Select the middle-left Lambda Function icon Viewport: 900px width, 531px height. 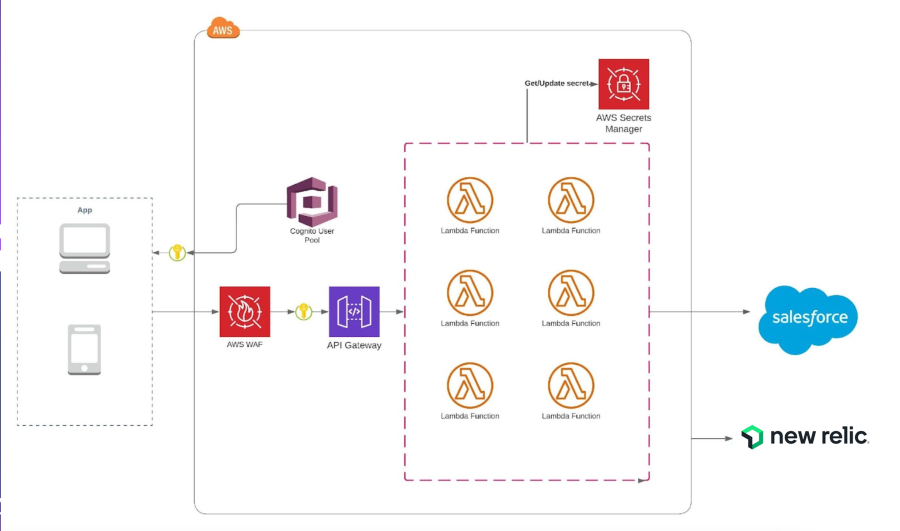click(470, 293)
